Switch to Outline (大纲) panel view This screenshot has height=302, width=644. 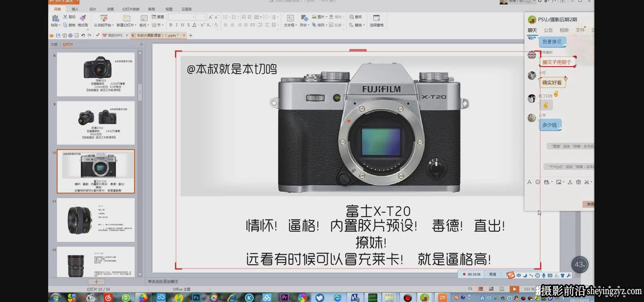[x=54, y=44]
